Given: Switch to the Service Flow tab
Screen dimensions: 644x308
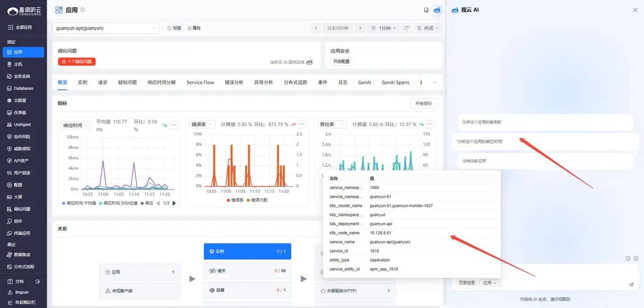Looking at the screenshot, I should [200, 82].
